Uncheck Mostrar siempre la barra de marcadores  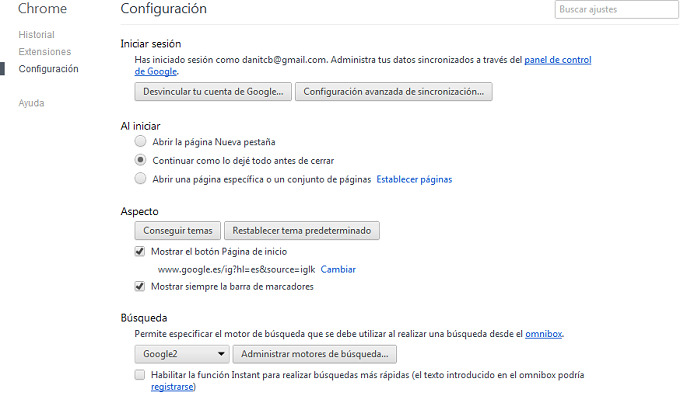tap(140, 286)
